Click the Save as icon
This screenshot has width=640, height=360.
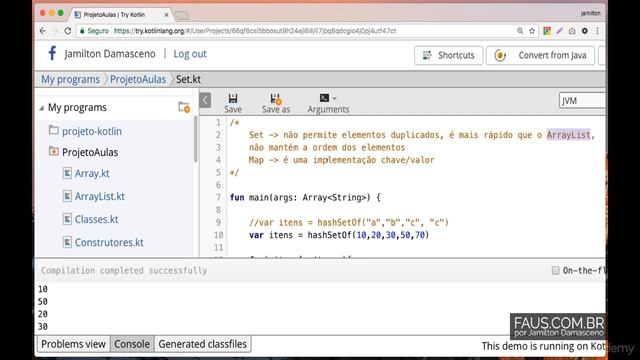click(x=276, y=98)
